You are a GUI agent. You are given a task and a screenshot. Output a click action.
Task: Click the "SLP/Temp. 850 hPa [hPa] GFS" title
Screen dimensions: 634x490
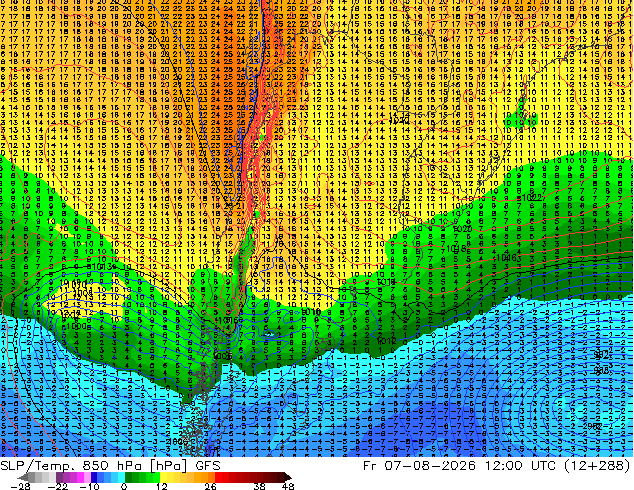[110, 466]
